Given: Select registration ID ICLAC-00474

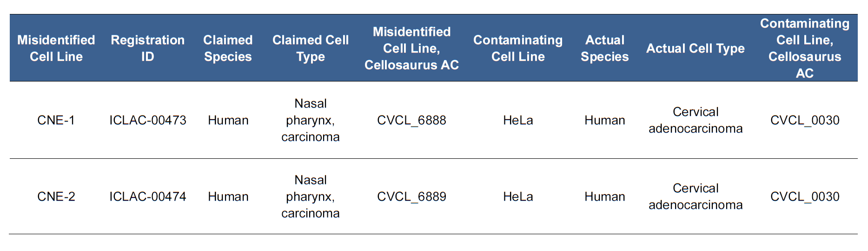Looking at the screenshot, I should [147, 197].
